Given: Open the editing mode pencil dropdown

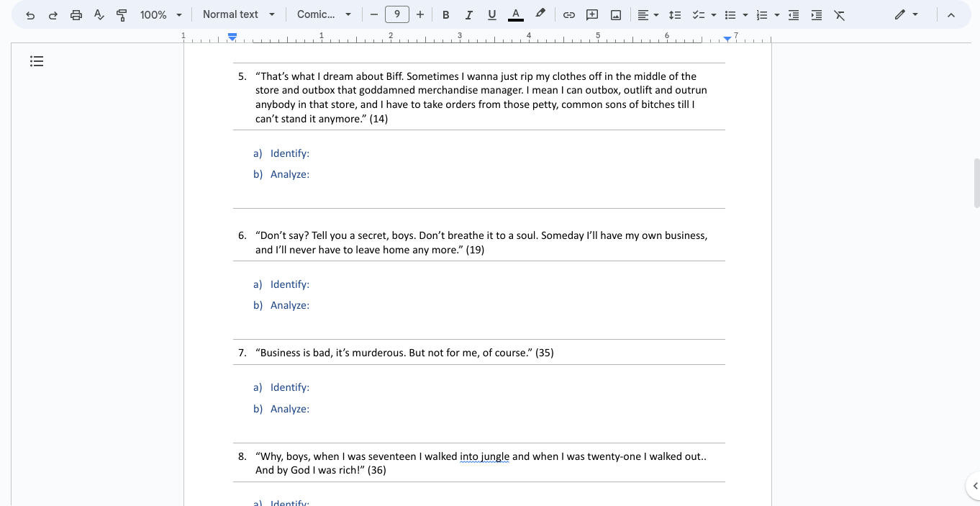Looking at the screenshot, I should (x=906, y=14).
